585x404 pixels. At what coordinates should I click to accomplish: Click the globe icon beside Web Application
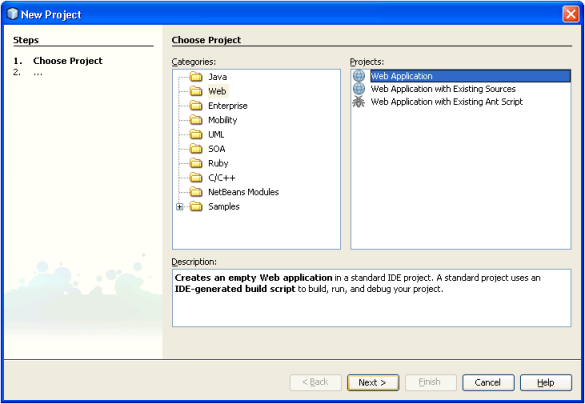click(x=359, y=76)
